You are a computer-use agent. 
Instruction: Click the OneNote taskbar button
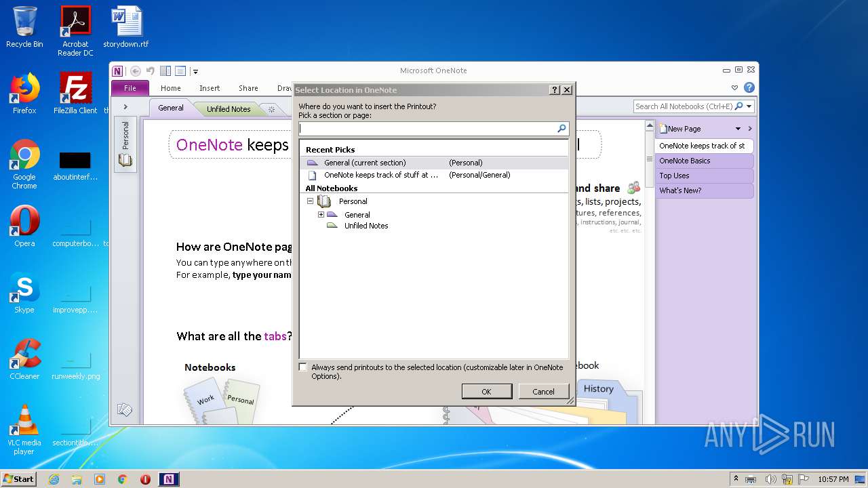tap(169, 479)
